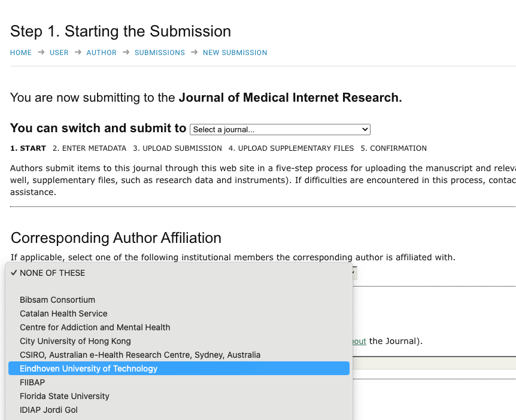The image size is (516, 420).
Task: Choose Bibsam Consortium from the list
Action: [x=57, y=300]
